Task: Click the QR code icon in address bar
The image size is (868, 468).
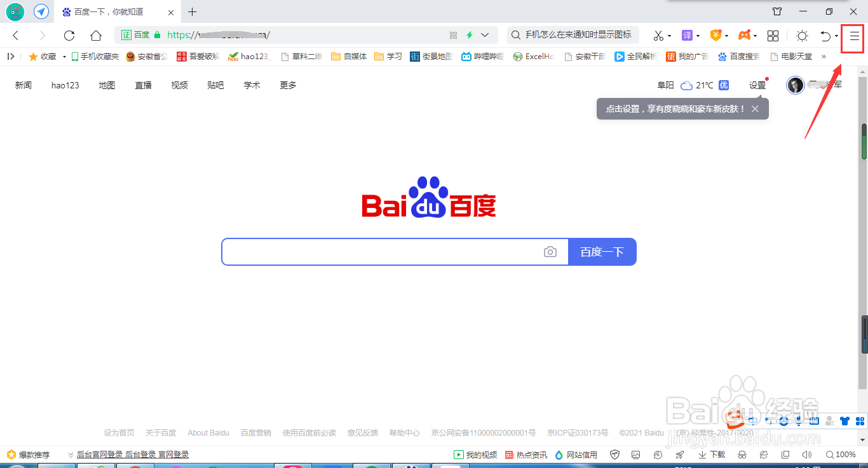Action: coord(453,36)
